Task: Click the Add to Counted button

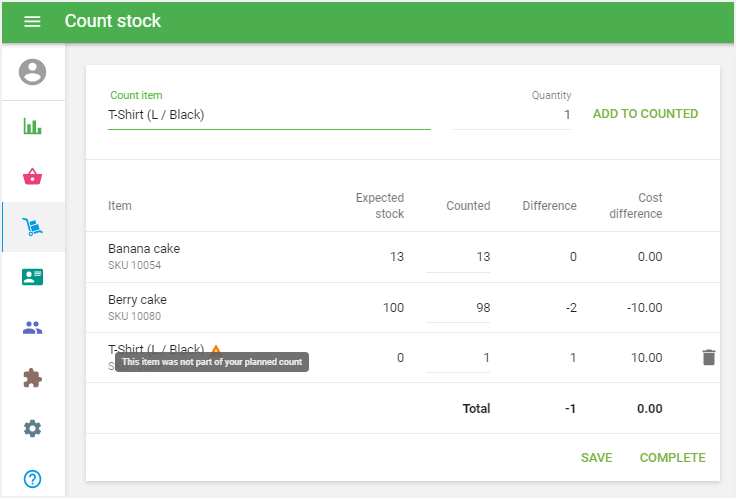Action: tap(645, 114)
